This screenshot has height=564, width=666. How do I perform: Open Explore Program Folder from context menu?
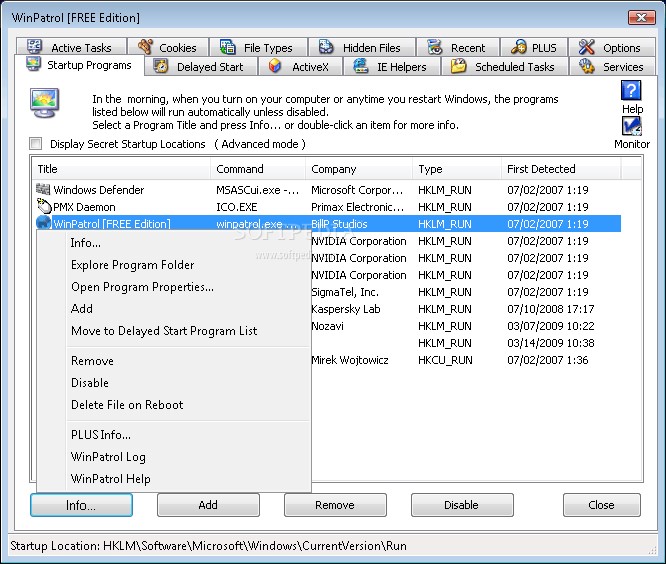point(132,265)
